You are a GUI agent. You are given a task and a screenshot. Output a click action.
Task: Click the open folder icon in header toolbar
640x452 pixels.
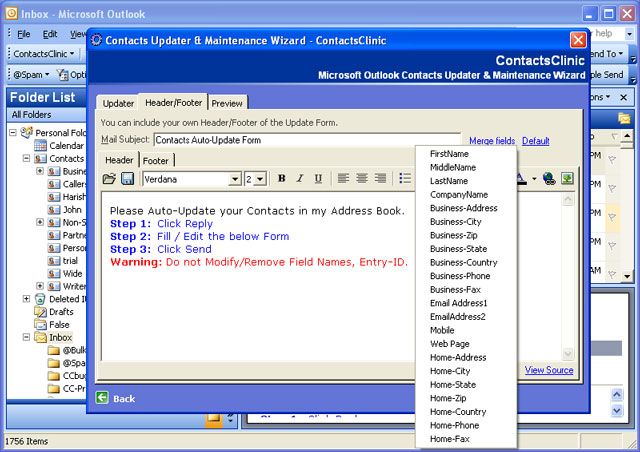[x=109, y=179]
